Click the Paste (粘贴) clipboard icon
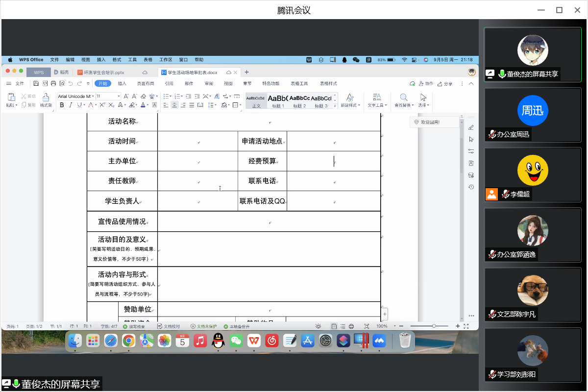Image resolution: width=588 pixels, height=392 pixels. point(11,97)
